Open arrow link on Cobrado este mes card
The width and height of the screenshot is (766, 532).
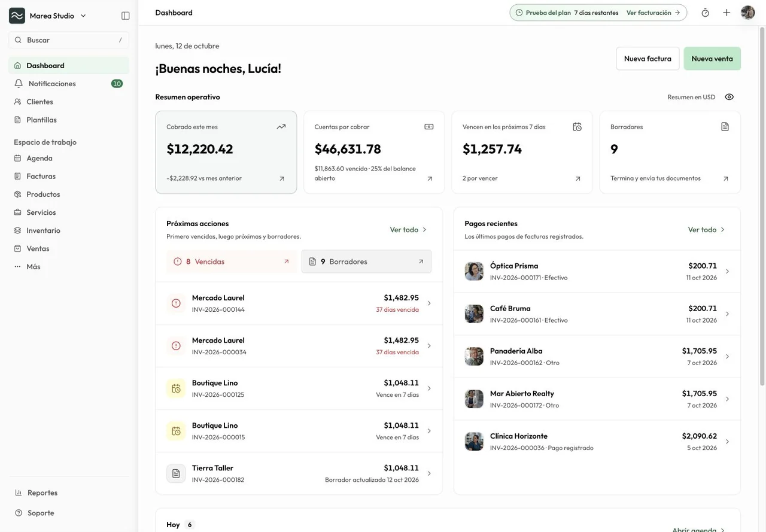pyautogui.click(x=282, y=178)
